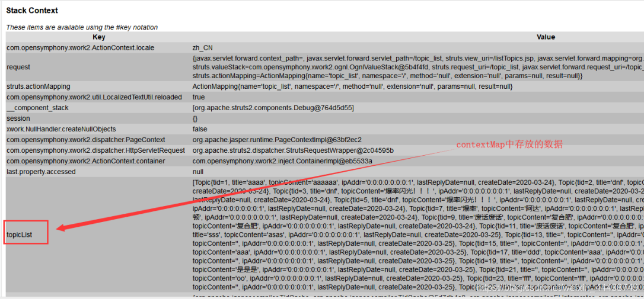Select the Value column header

point(546,37)
